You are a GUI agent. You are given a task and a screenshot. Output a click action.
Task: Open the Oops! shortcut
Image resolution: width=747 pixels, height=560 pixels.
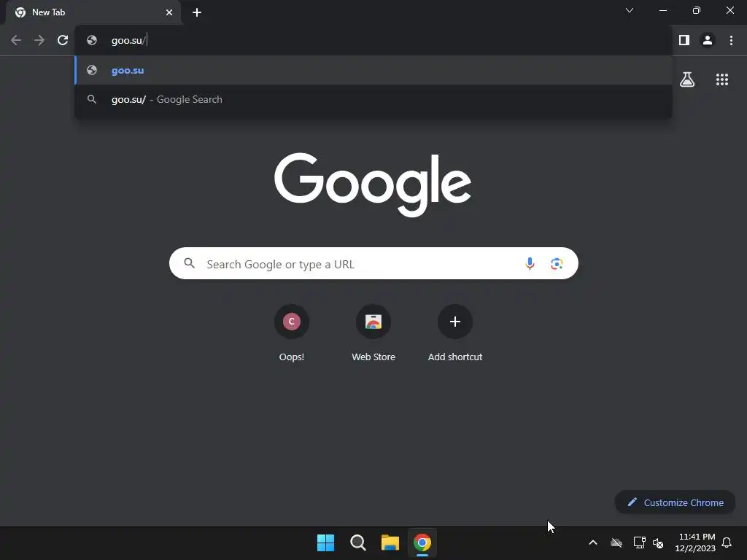pos(292,334)
